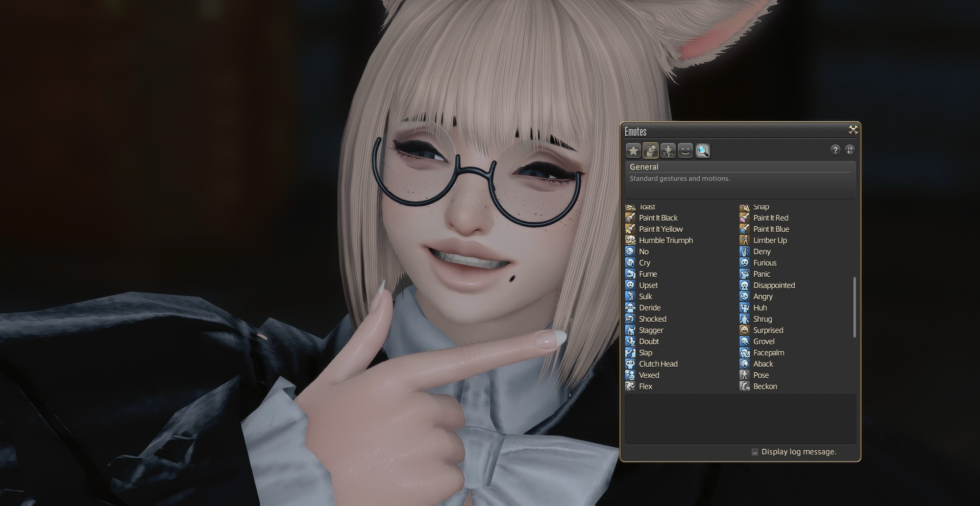Use the Flex emote
Screen dimensions: 980x506
point(645,387)
